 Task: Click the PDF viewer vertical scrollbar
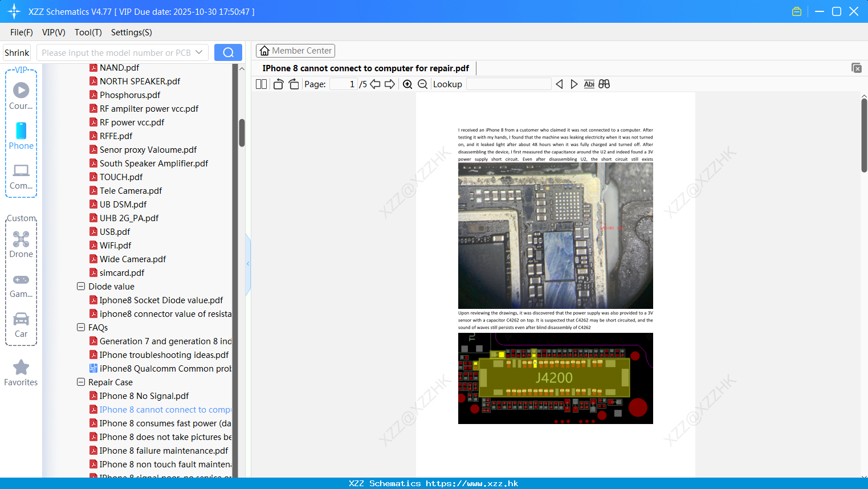(864, 135)
